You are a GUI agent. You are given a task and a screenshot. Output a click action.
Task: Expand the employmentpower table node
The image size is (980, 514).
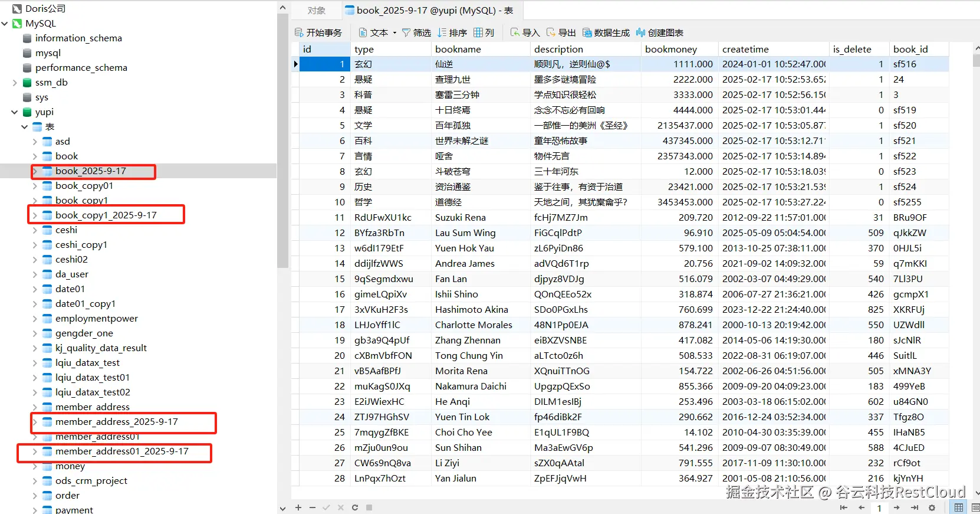click(x=35, y=319)
